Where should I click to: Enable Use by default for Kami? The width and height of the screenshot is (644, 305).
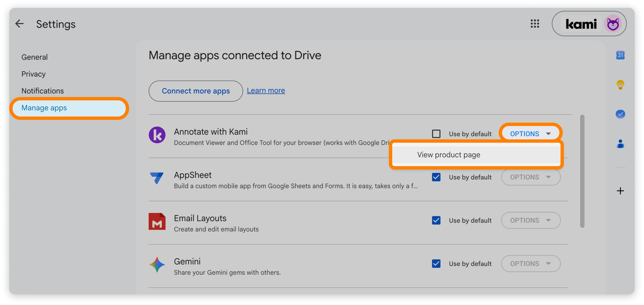(x=436, y=134)
